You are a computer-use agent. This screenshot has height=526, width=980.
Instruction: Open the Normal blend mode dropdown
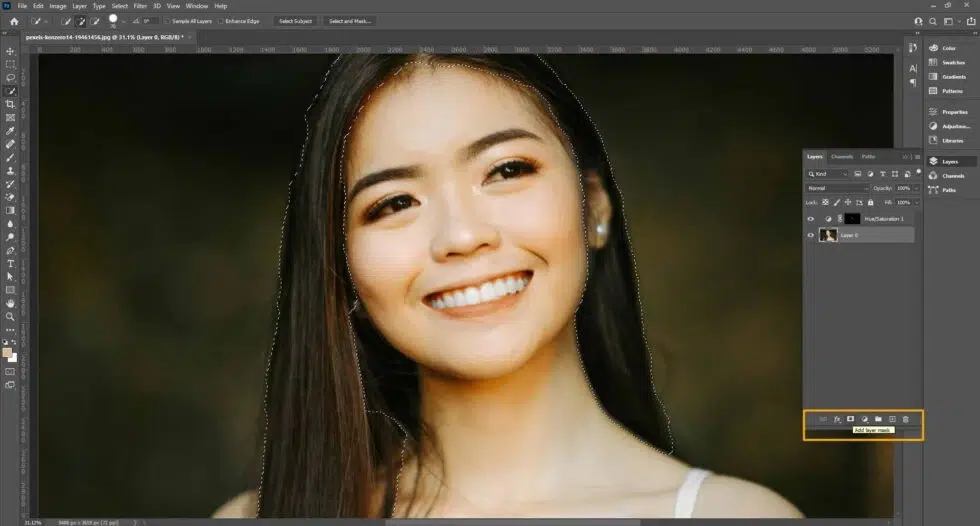(x=838, y=188)
